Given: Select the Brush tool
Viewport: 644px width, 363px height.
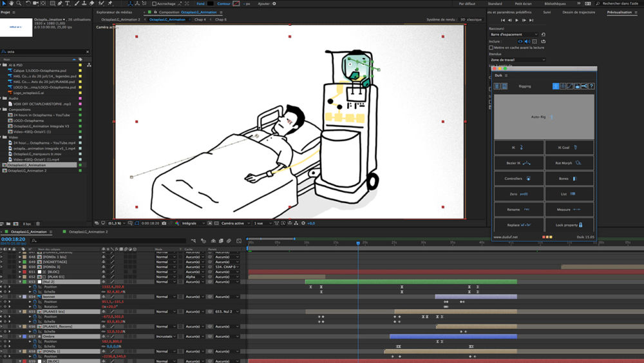Looking at the screenshot, I should pyautogui.click(x=77, y=3).
